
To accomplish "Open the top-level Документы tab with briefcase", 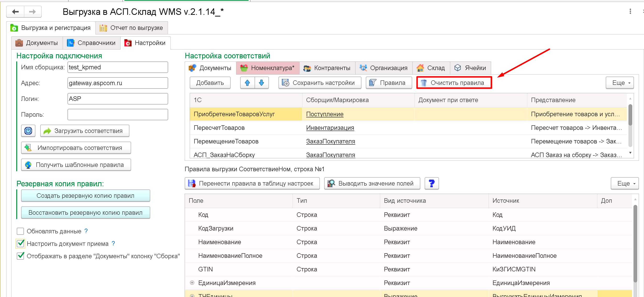I will (37, 43).
